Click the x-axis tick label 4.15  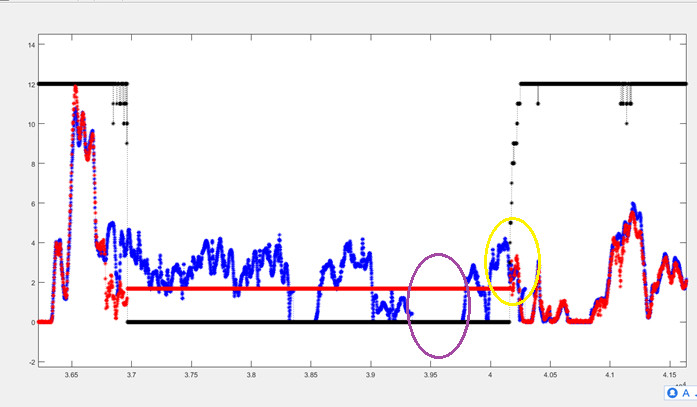coord(669,377)
